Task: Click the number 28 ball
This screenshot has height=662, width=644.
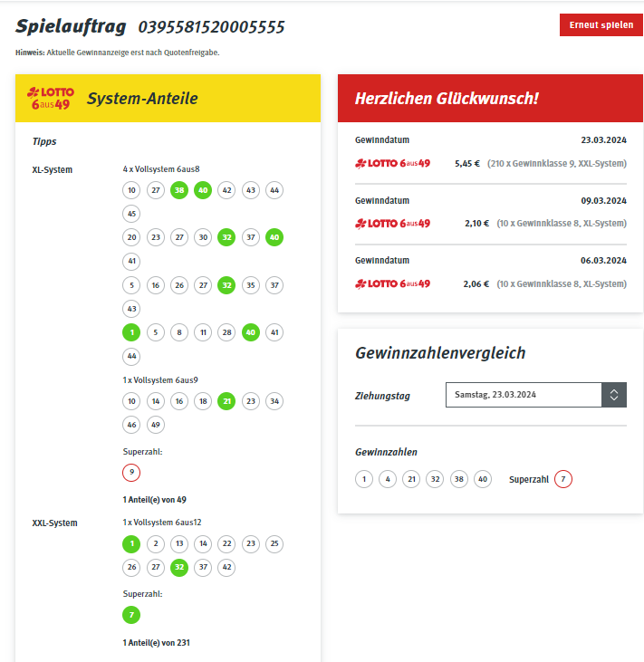Action: point(226,332)
